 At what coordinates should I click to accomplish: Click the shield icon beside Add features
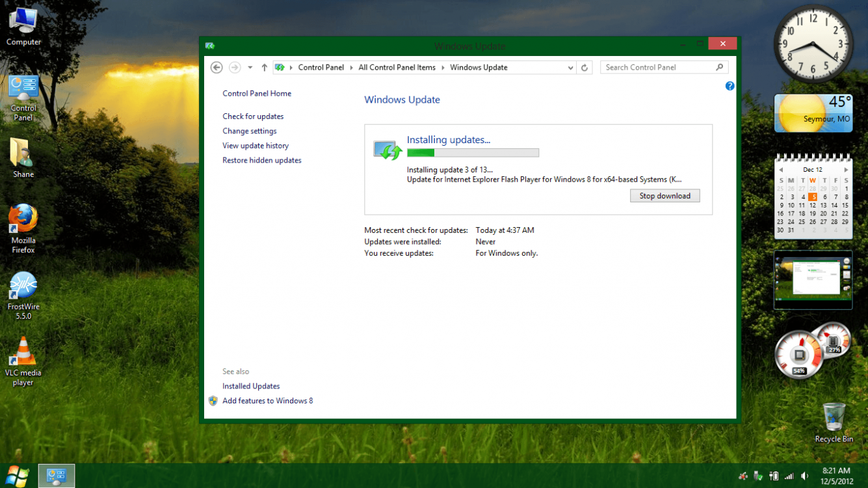[x=213, y=401]
